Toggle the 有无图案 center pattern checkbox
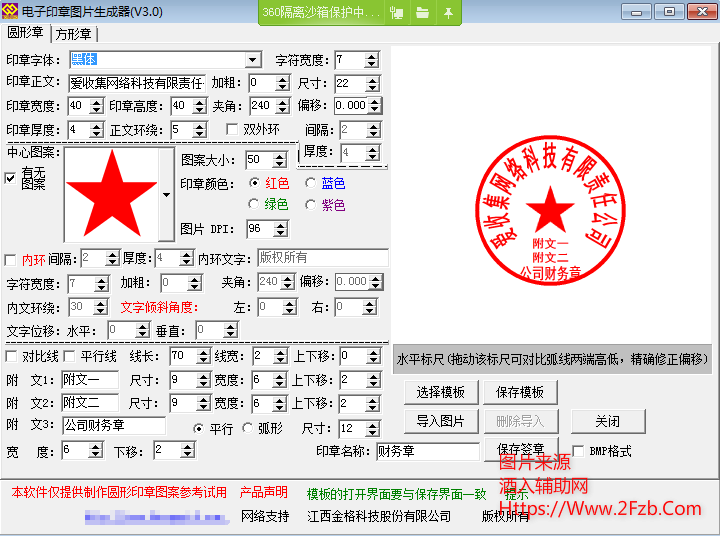The width and height of the screenshot is (720, 536). 11,178
